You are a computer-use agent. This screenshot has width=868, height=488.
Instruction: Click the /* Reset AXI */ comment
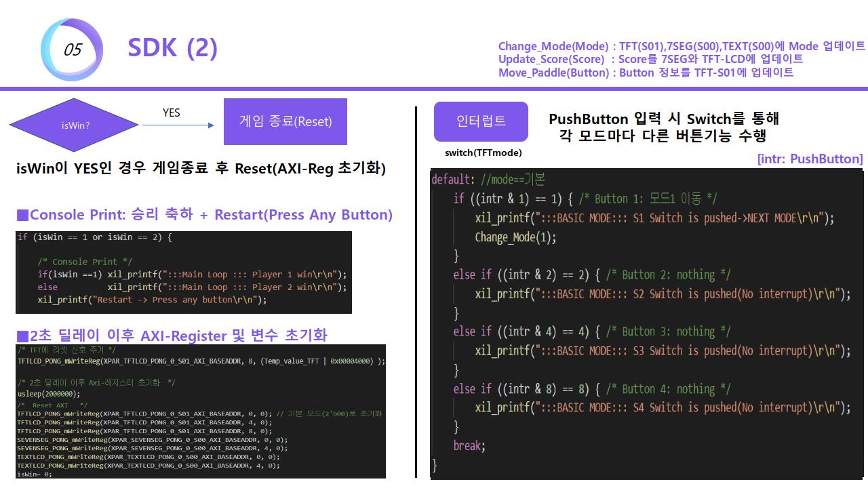(52, 405)
